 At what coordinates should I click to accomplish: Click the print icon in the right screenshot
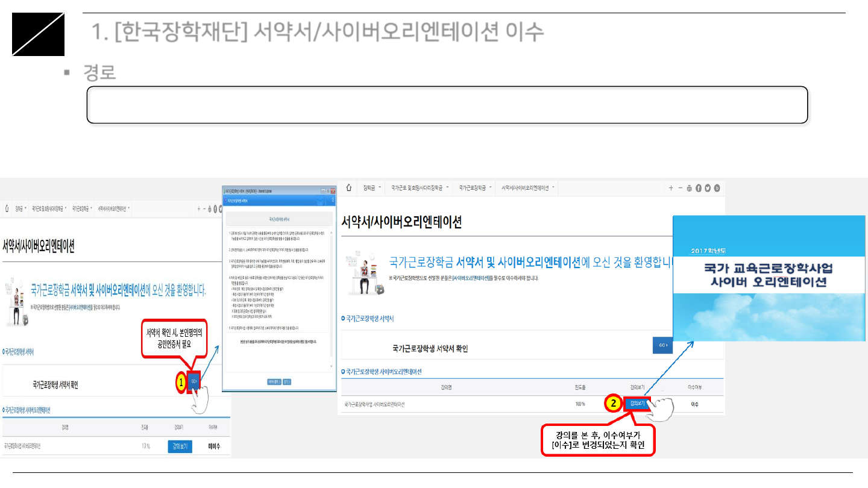689,188
